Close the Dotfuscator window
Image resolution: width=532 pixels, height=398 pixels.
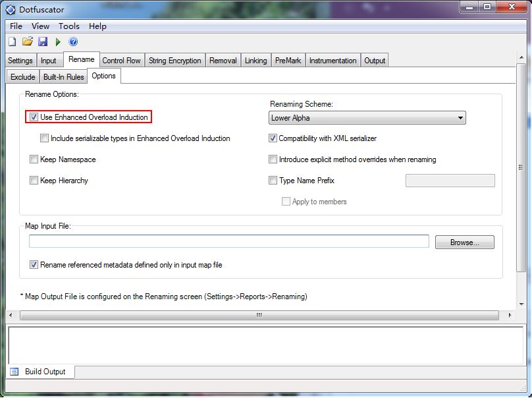(x=512, y=7)
